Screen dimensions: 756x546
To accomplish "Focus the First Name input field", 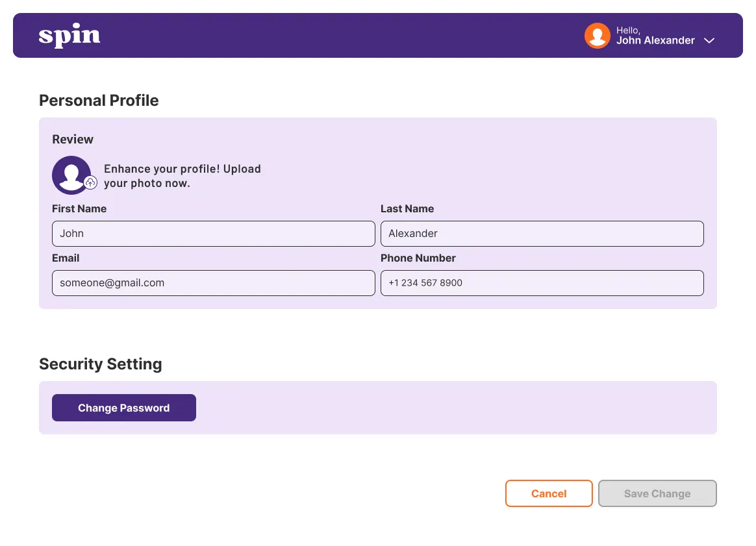I will (x=214, y=234).
